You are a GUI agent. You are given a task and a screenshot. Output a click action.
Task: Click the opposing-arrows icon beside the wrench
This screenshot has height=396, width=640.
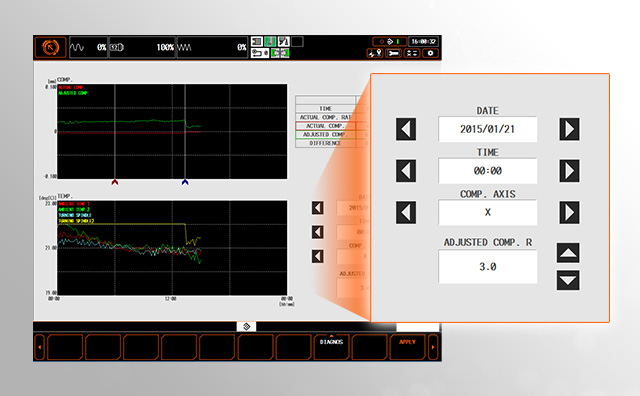[411, 53]
